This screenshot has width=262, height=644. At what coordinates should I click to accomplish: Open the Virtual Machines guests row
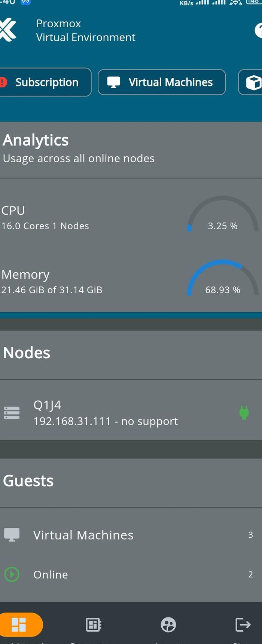pyautogui.click(x=131, y=535)
